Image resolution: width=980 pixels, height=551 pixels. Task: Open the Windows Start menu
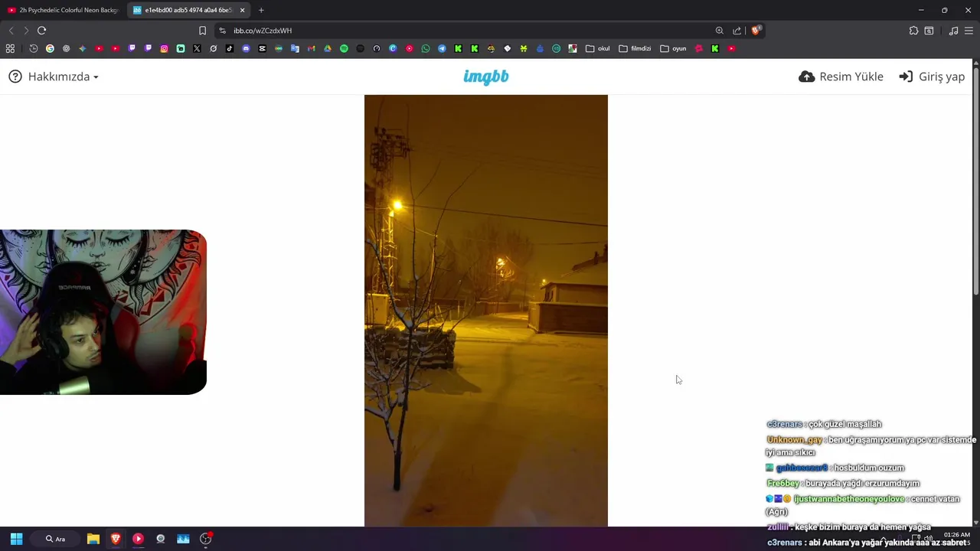point(16,539)
